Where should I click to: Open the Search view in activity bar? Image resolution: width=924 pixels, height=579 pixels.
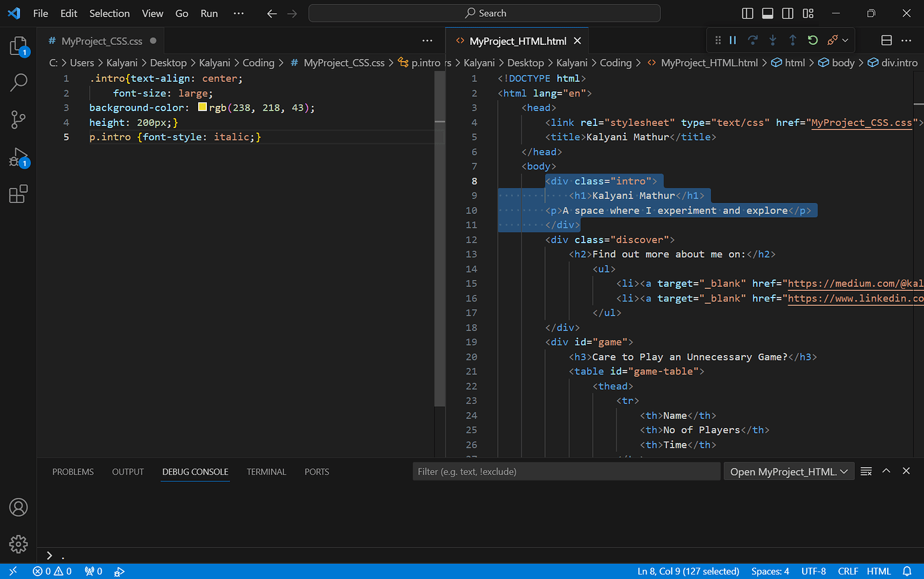point(18,83)
